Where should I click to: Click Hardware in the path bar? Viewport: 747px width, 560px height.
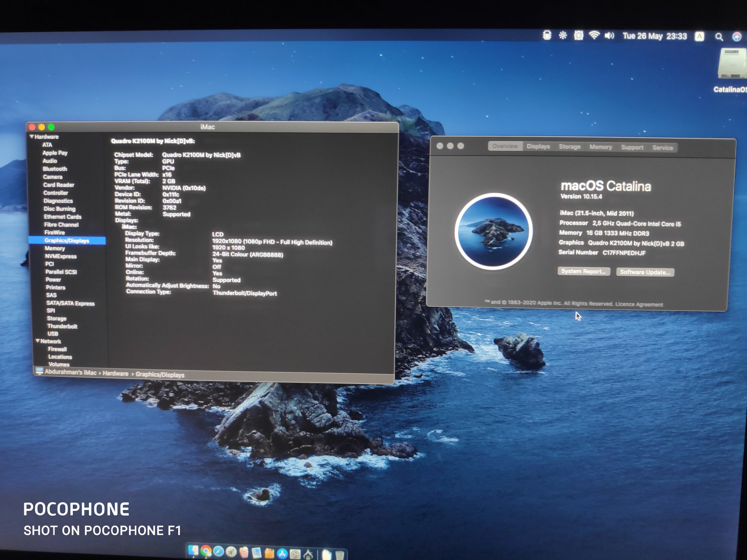coord(115,373)
